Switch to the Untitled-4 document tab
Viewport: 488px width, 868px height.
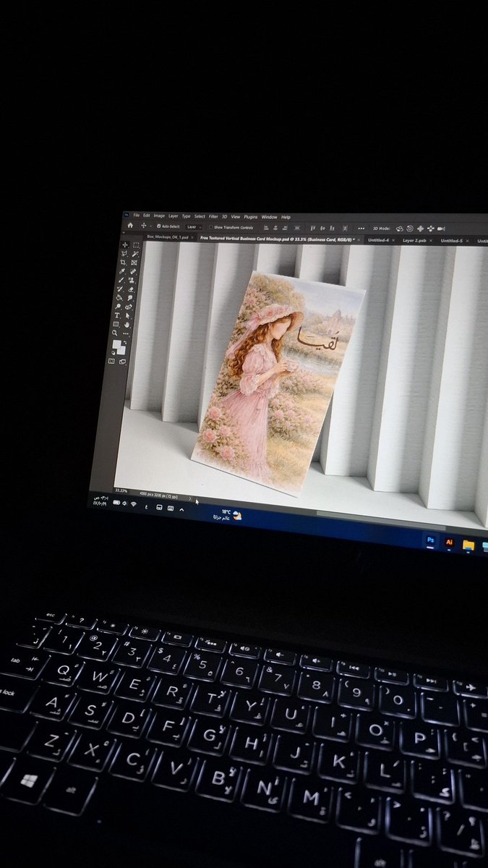(x=378, y=240)
